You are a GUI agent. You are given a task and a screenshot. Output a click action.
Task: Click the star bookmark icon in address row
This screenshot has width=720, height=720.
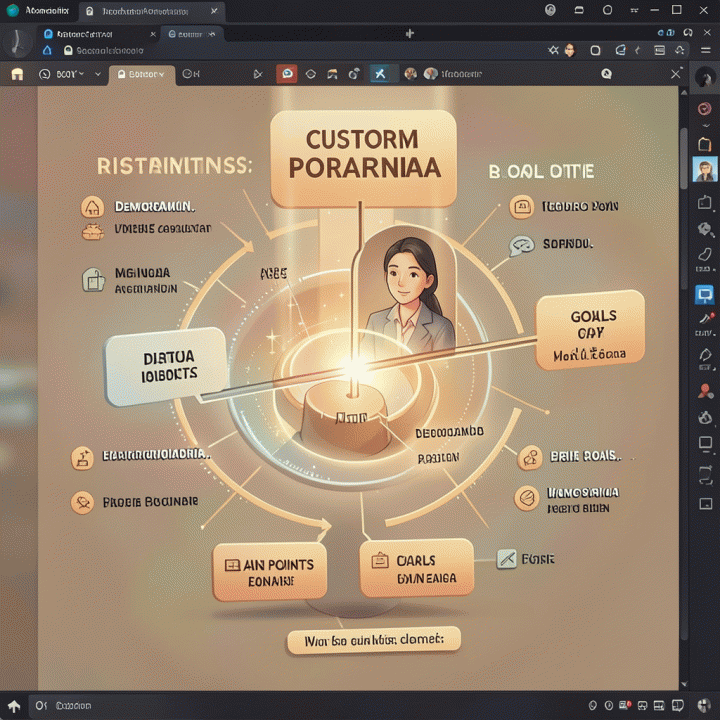(553, 50)
